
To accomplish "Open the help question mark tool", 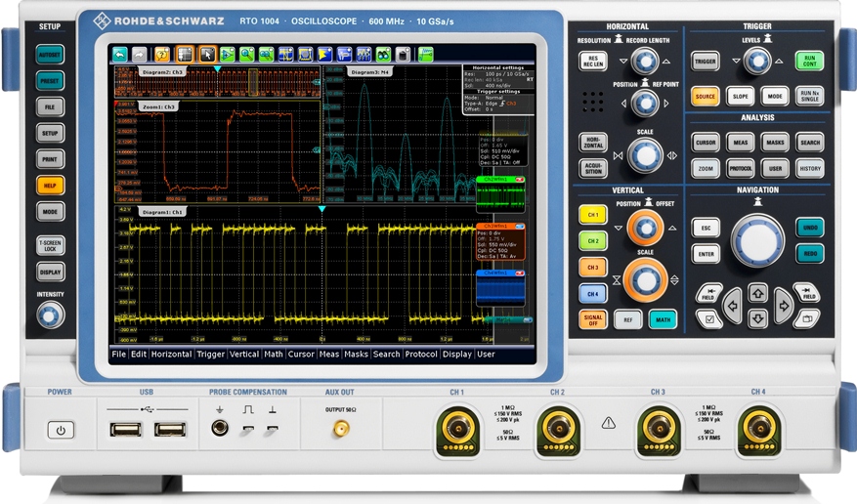I will click(x=162, y=55).
